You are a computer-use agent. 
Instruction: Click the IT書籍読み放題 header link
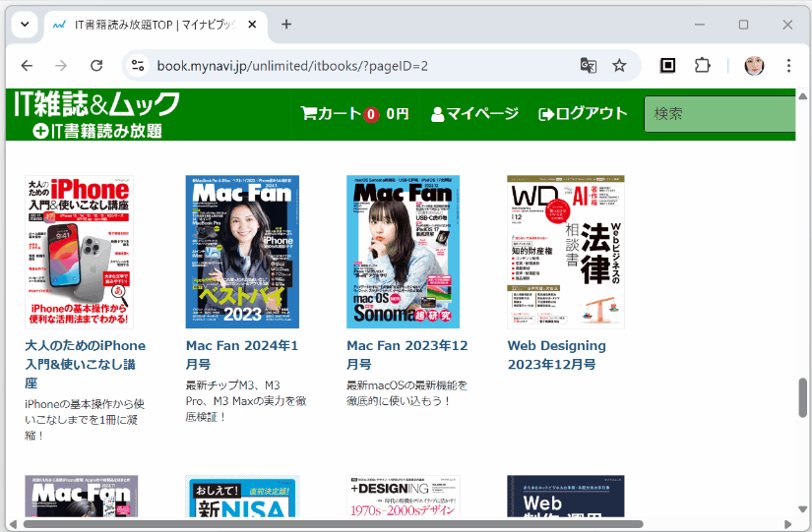pos(97,131)
